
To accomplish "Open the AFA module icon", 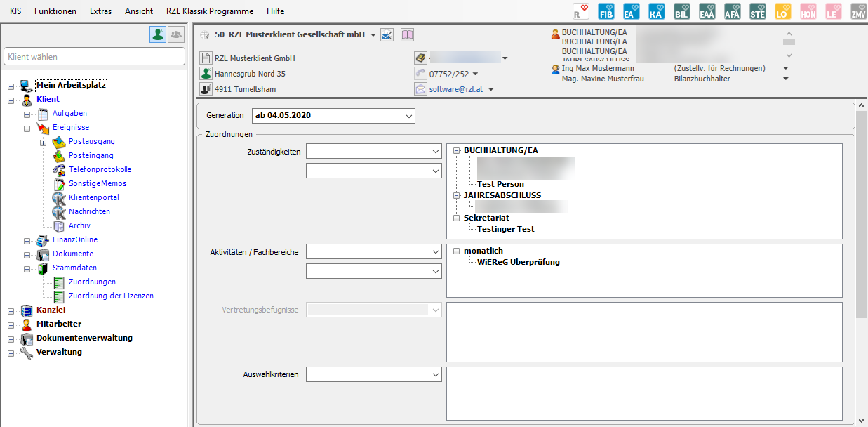I will [x=732, y=11].
